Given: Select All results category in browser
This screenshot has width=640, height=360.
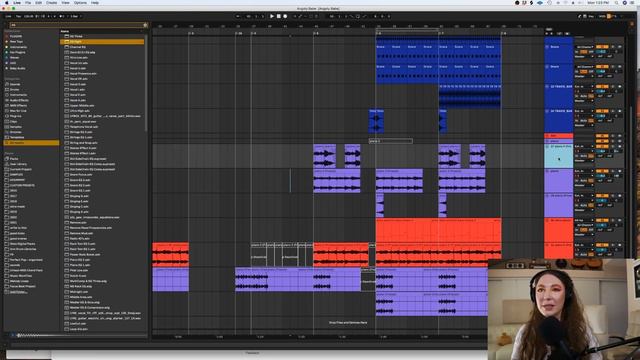Looking at the screenshot, I should [x=32, y=143].
